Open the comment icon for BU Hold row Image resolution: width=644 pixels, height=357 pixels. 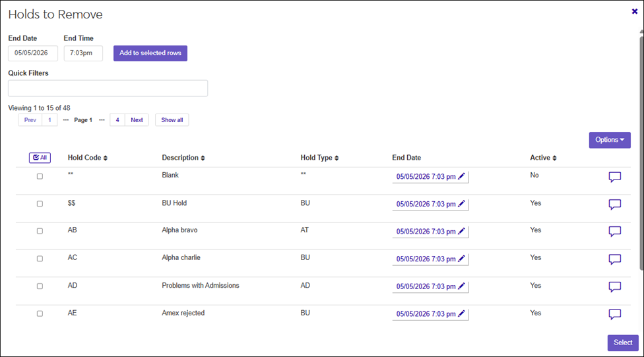614,205
